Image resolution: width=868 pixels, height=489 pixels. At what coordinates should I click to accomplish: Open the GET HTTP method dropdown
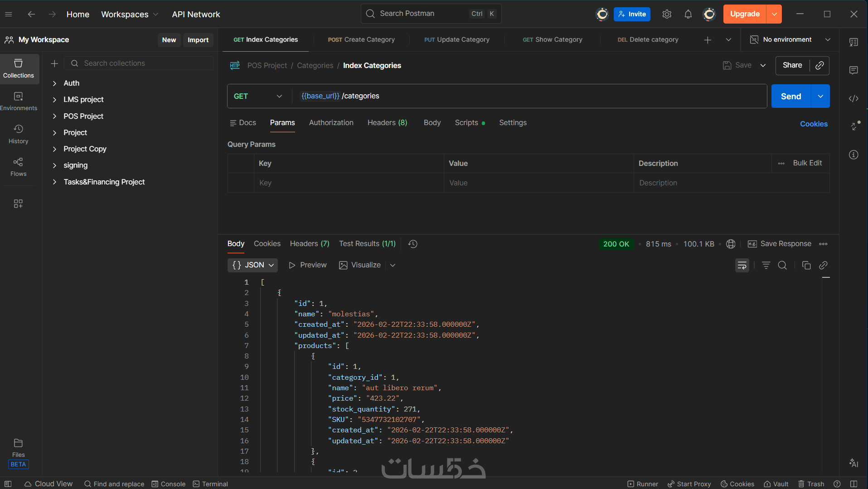(x=258, y=96)
